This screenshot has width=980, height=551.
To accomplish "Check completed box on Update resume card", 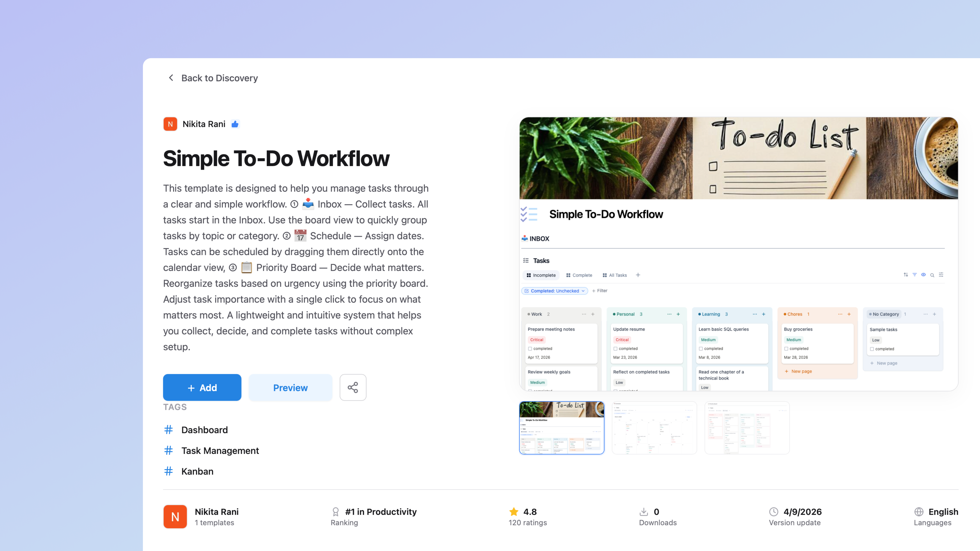I will [x=615, y=349].
